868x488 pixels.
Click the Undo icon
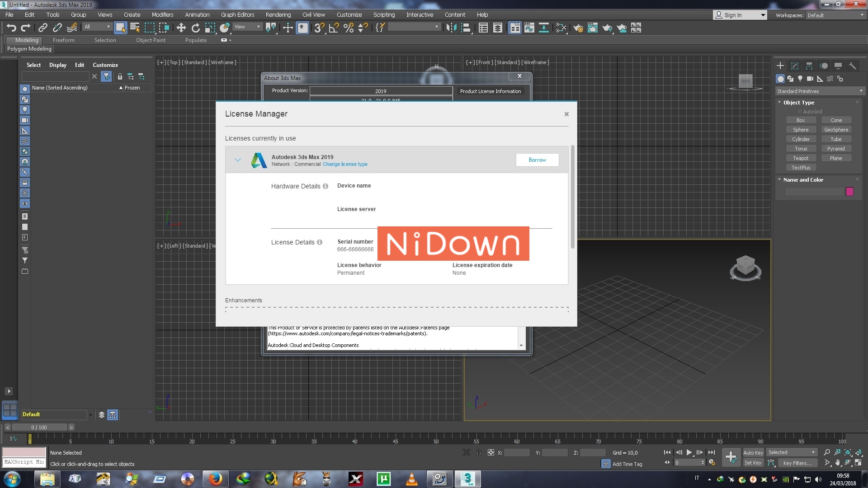coord(11,28)
